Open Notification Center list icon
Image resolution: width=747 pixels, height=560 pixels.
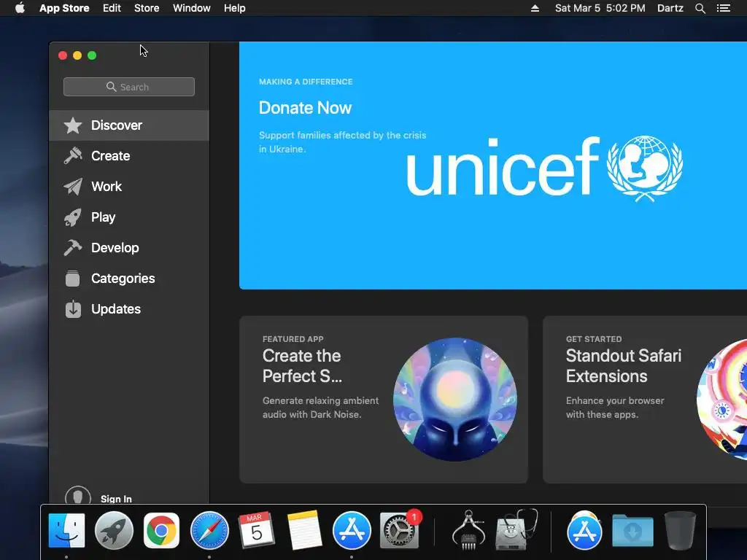724,8
